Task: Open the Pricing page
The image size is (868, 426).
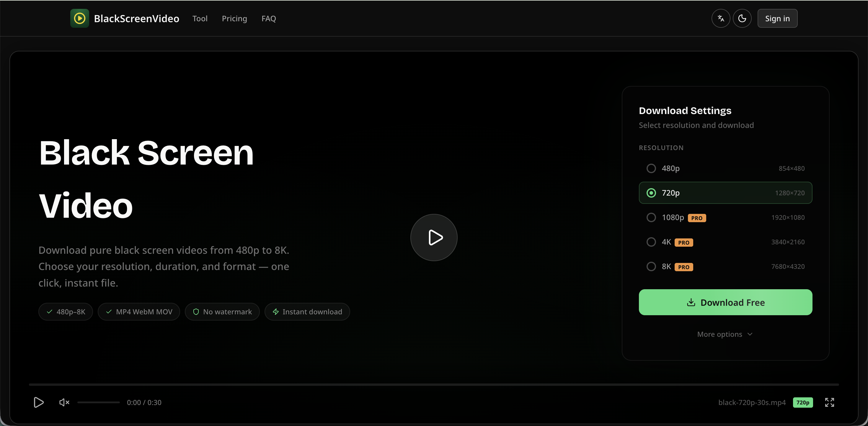Action: (x=234, y=18)
